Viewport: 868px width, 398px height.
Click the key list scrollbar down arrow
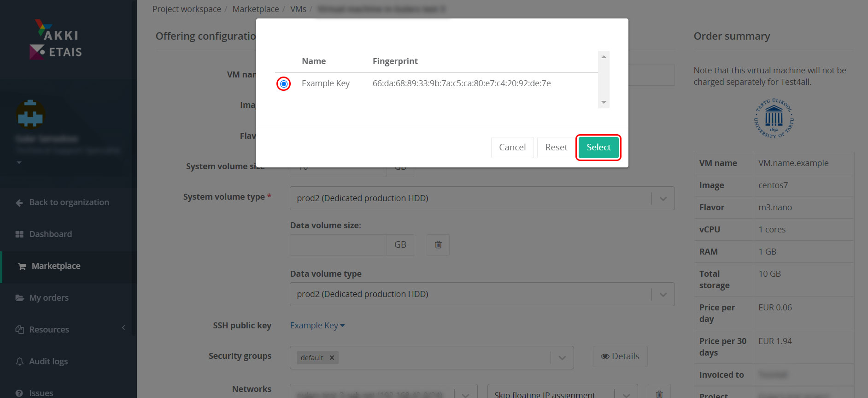(604, 102)
